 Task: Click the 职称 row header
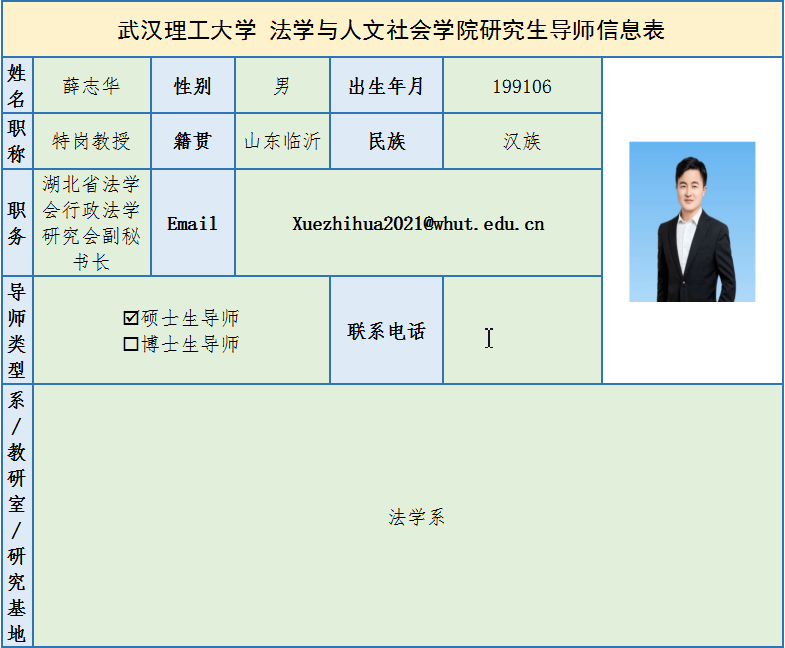pos(18,141)
